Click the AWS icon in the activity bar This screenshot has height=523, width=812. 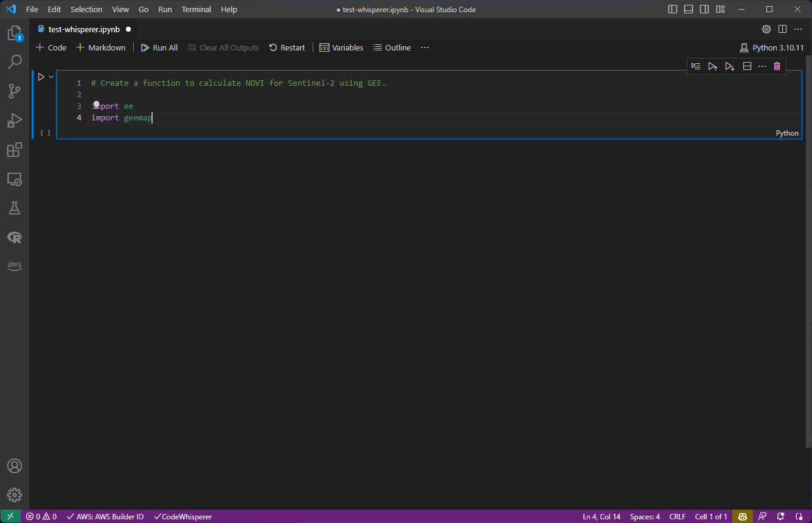coord(15,266)
